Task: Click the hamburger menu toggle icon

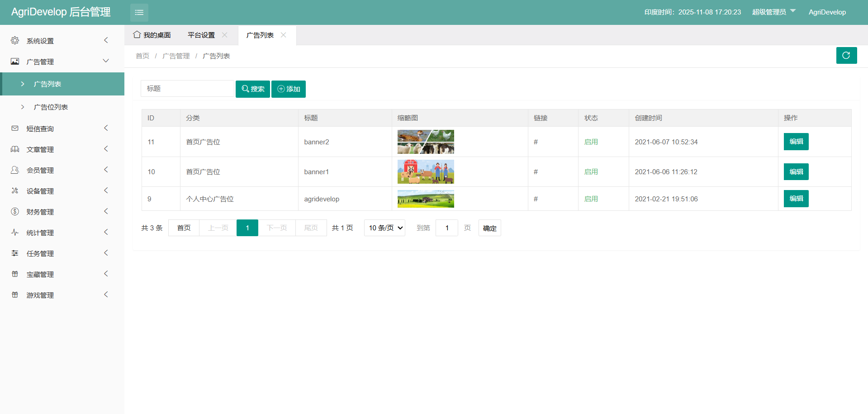Action: click(x=139, y=12)
